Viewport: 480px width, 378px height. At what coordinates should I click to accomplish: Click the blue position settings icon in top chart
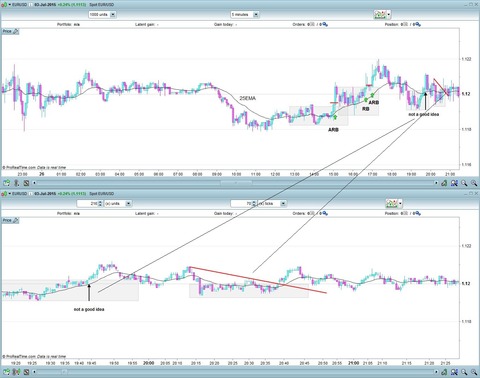coord(418,25)
